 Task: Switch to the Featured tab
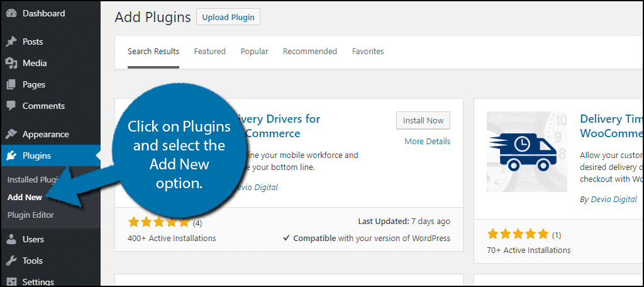(x=210, y=52)
